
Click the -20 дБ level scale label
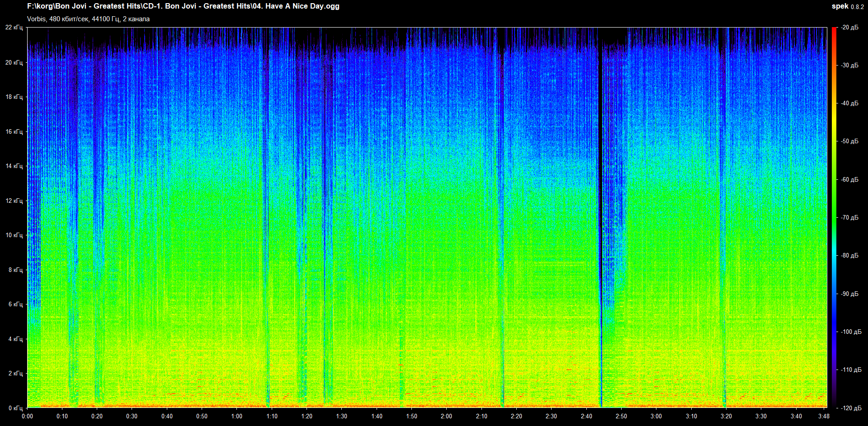(849, 28)
